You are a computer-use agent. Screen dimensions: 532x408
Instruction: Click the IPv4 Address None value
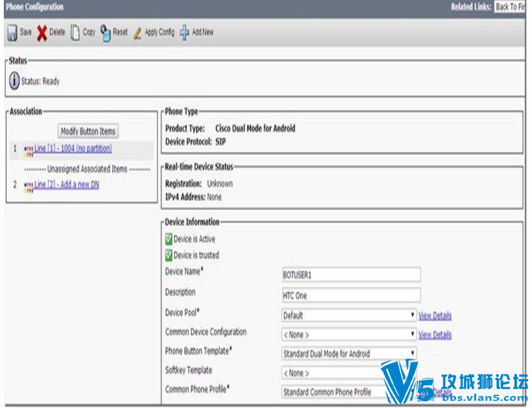click(214, 197)
